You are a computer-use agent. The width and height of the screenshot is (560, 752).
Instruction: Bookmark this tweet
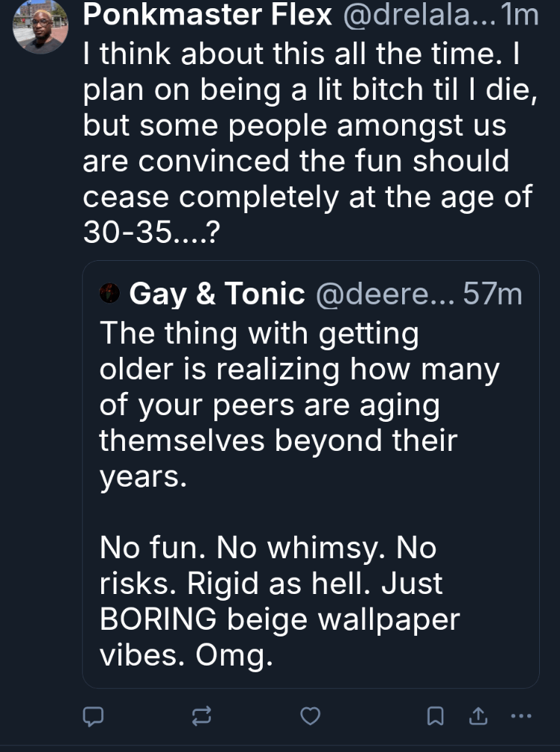(436, 716)
